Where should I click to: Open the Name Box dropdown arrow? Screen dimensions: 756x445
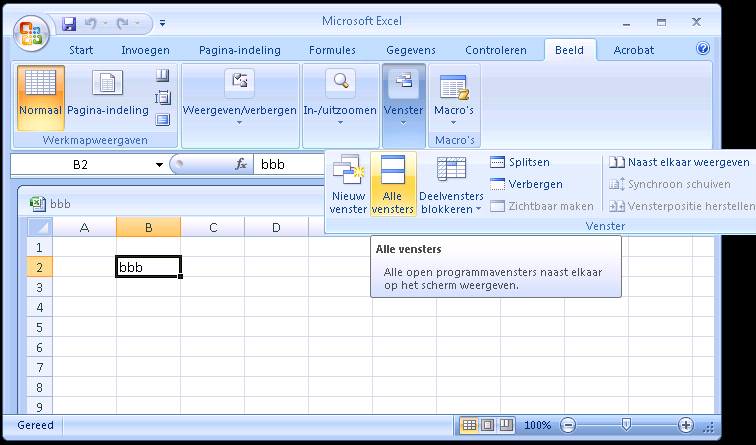(159, 165)
